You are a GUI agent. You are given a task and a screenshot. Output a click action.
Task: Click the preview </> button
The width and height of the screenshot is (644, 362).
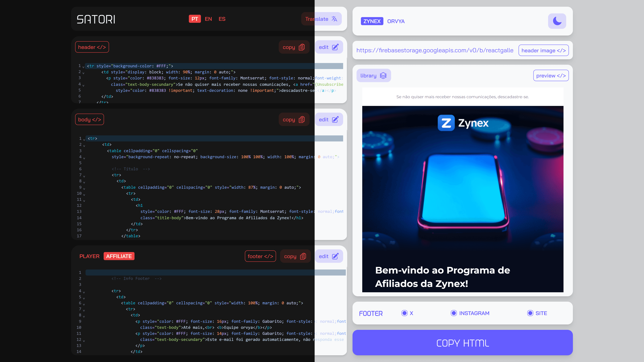pyautogui.click(x=551, y=76)
